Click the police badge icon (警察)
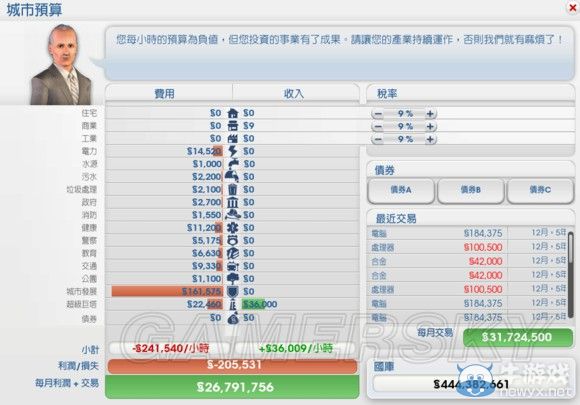 [x=232, y=240]
